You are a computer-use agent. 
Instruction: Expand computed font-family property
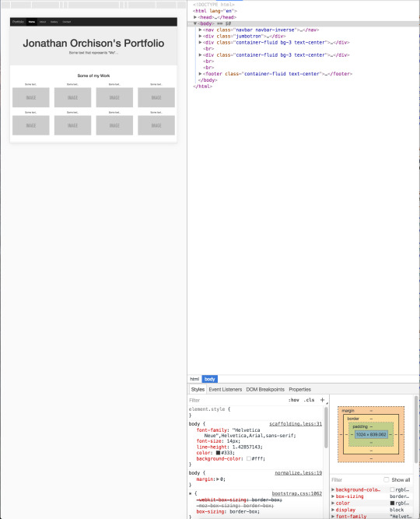(x=333, y=517)
